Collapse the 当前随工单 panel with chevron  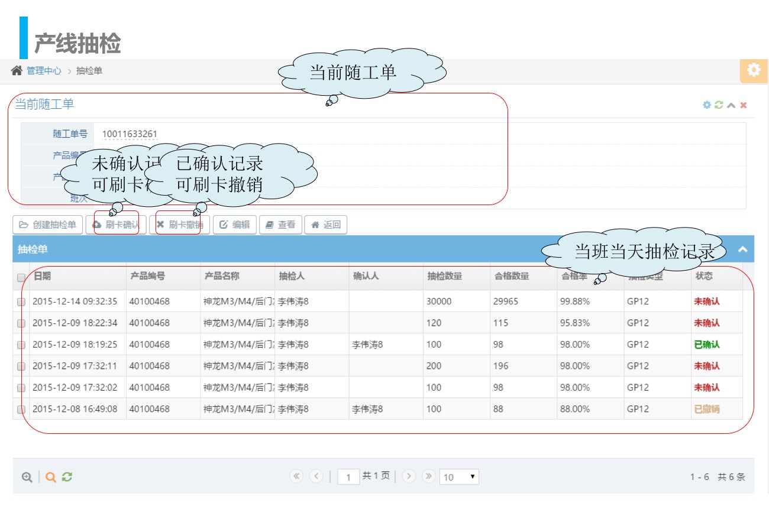point(731,105)
